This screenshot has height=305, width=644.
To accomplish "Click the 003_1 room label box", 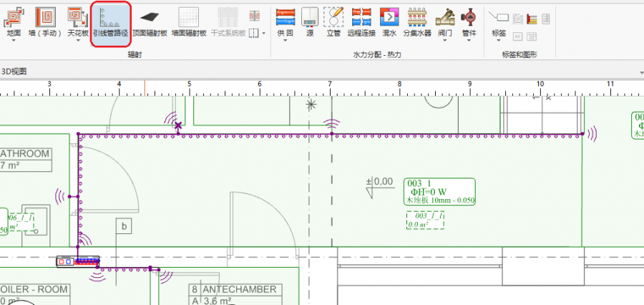I will (440, 191).
